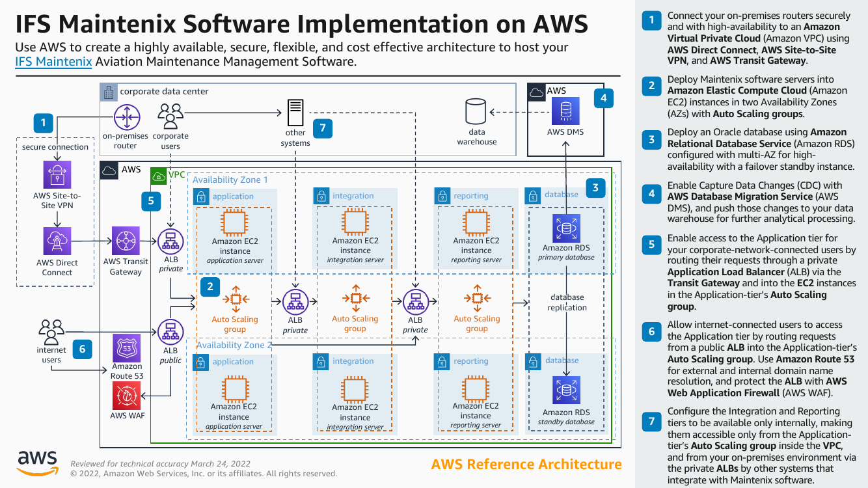Click the Amazon RDS primary database icon
868x488 pixels.
coord(566,228)
